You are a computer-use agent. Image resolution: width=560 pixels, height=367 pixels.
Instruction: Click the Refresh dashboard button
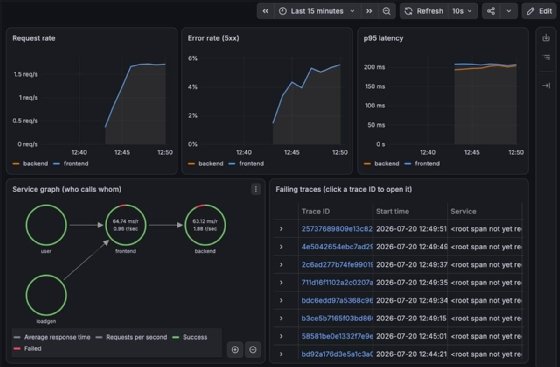424,11
